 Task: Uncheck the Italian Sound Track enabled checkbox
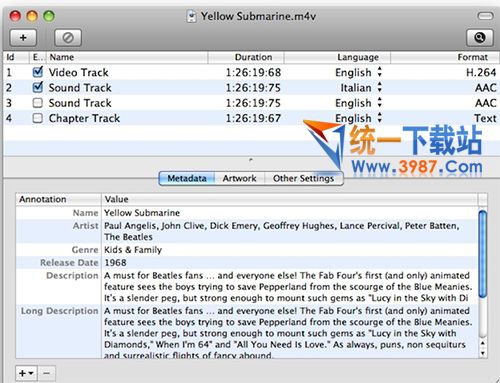[x=38, y=87]
